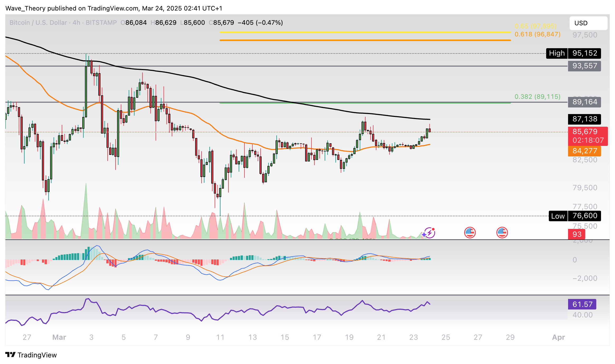Click the TradingView logo at bottom left
This screenshot has height=364, width=615.
pos(11,355)
